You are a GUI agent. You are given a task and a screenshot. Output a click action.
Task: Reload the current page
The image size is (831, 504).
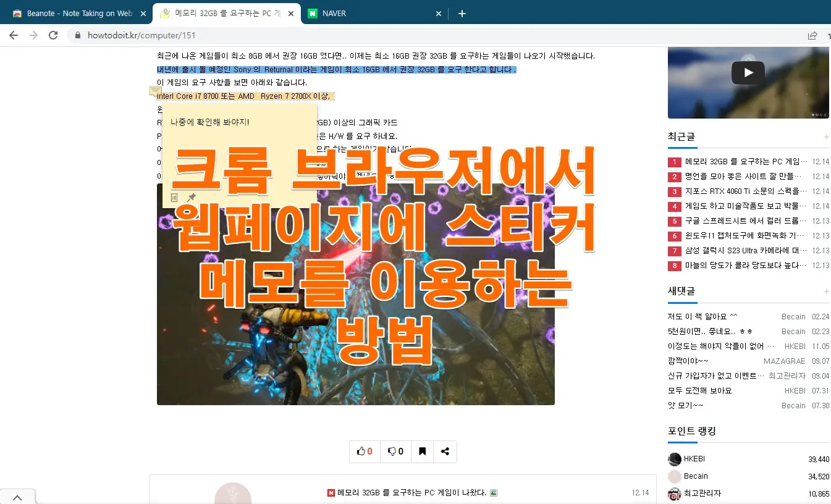(53, 36)
